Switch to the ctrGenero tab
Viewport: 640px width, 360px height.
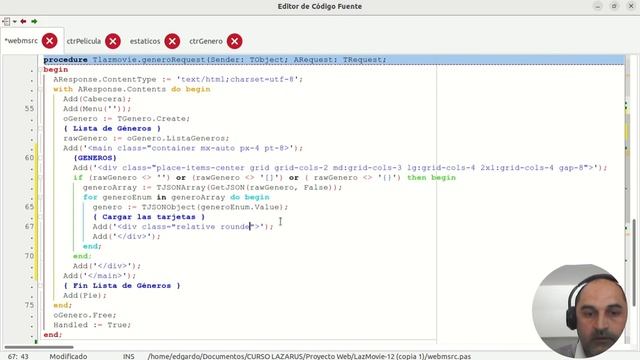pos(206,41)
